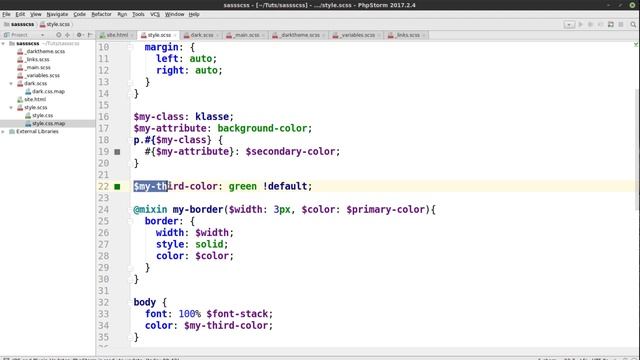The image size is (640, 360).
Task: Close the site.html editor tab
Action: [x=132, y=36]
